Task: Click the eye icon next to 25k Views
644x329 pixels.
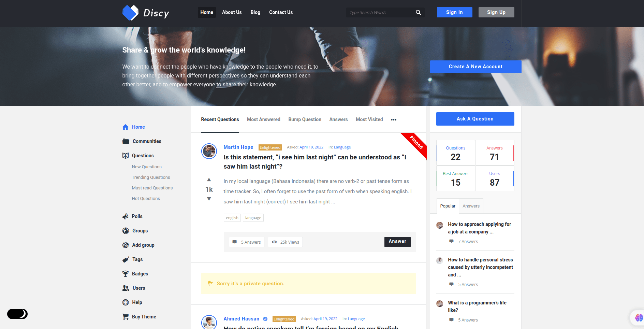Action: click(274, 242)
